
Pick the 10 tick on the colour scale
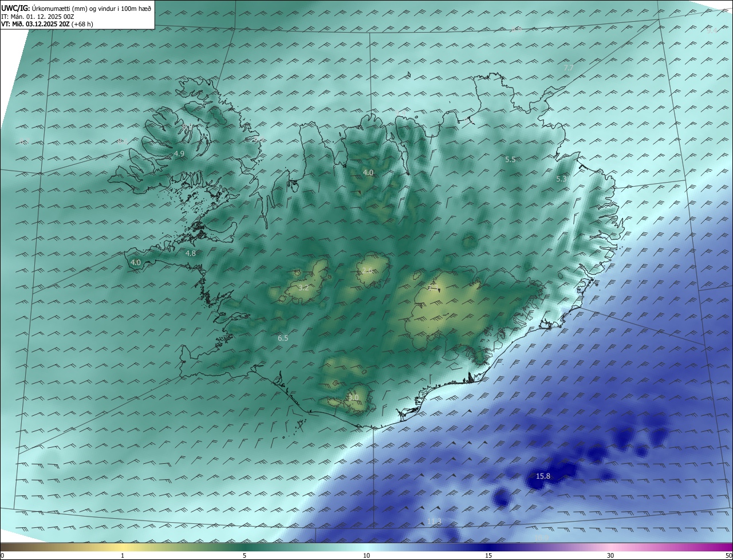tap(366, 555)
